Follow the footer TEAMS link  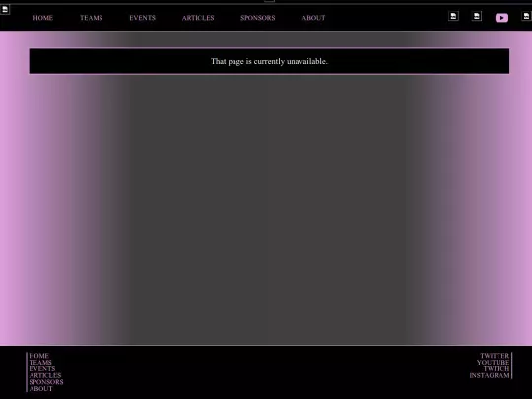pos(40,363)
